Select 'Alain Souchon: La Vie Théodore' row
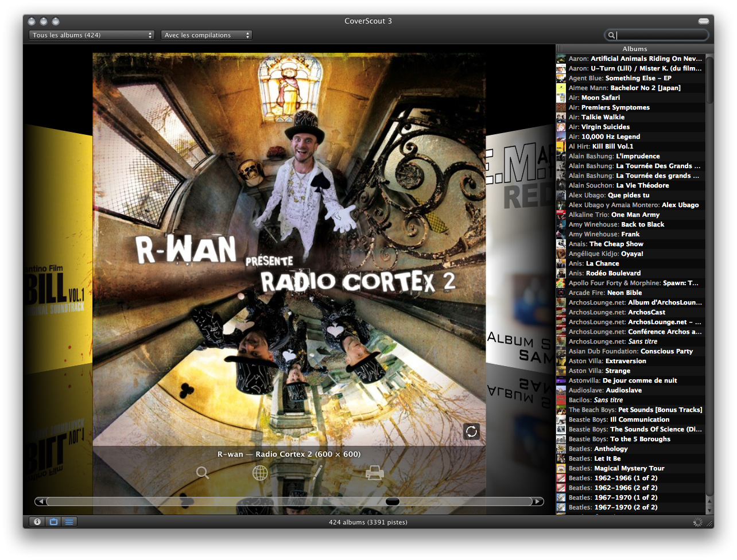Screen dimensions: 737x560 pos(630,185)
